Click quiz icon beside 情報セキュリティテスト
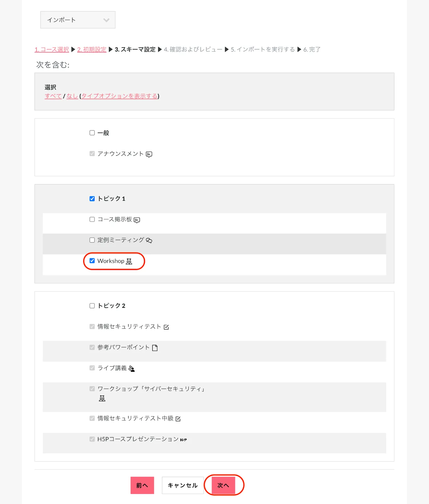 pyautogui.click(x=166, y=327)
